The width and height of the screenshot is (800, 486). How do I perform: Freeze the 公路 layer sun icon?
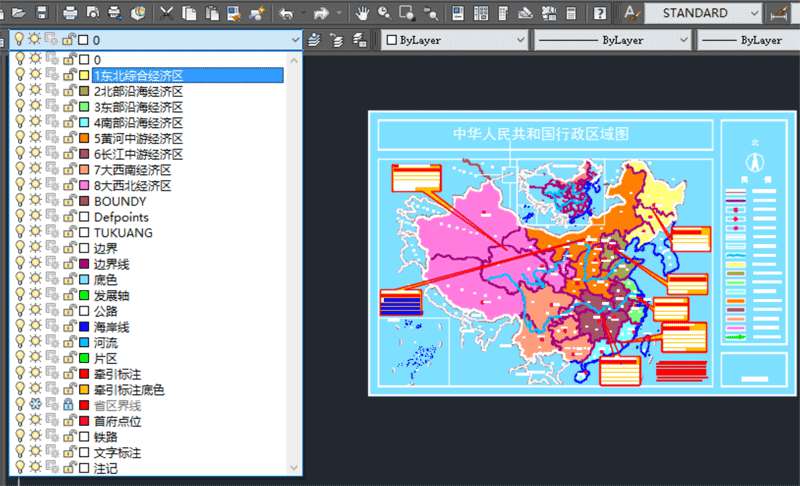(x=35, y=311)
